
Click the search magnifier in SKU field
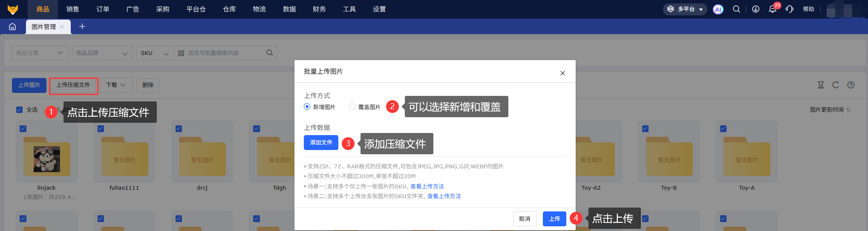(270, 53)
